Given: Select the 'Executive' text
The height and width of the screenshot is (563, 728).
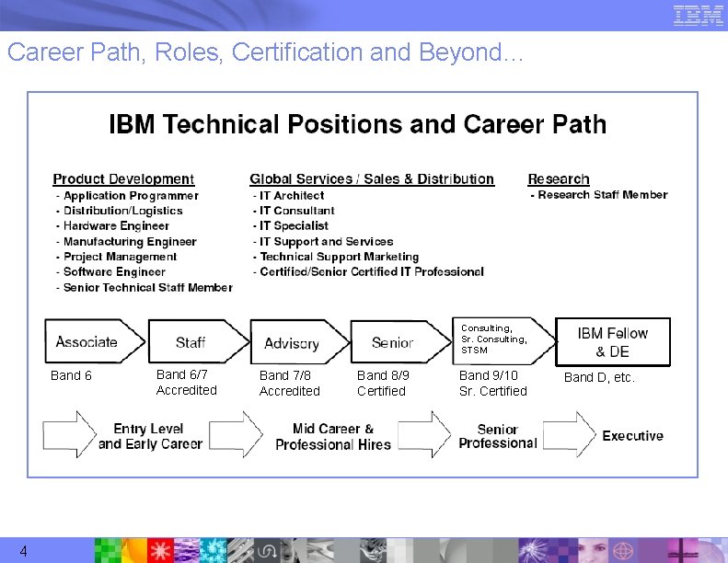Looking at the screenshot, I should point(633,436).
